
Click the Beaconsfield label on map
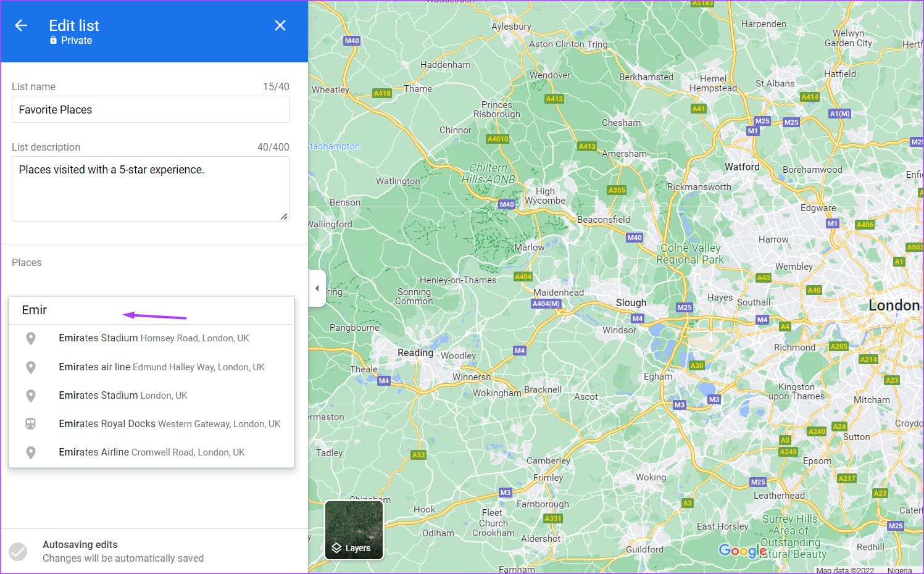[x=604, y=220]
